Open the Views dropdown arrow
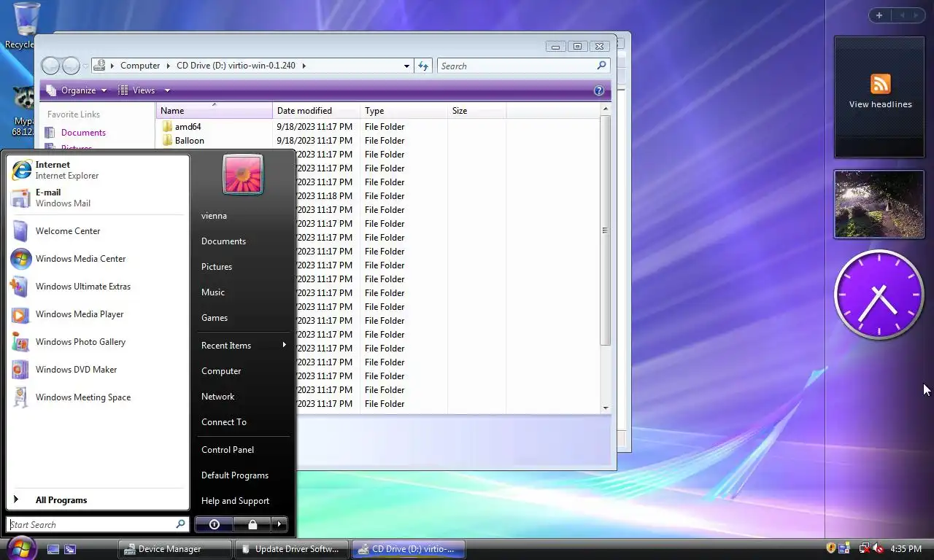Image resolution: width=934 pixels, height=560 pixels. (167, 90)
